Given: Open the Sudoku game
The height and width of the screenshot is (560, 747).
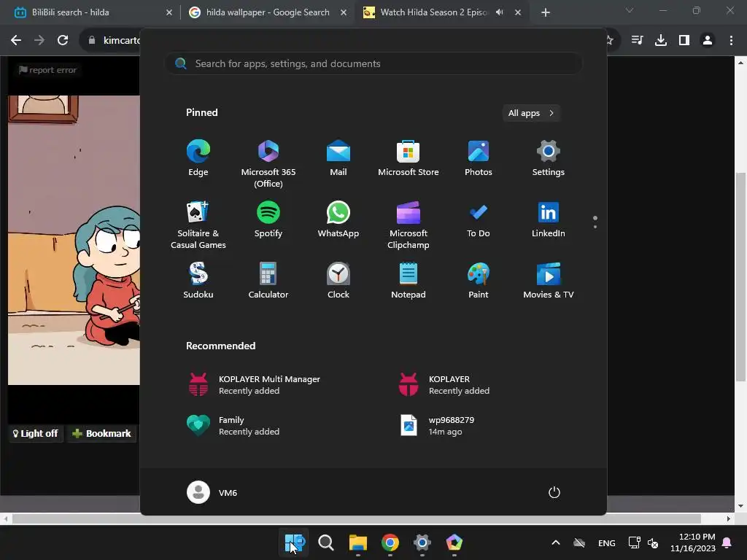Looking at the screenshot, I should [x=198, y=281].
